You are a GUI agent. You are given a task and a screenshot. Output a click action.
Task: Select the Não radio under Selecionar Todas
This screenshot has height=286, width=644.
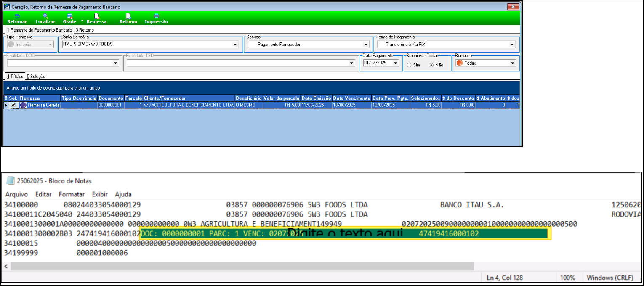click(431, 65)
